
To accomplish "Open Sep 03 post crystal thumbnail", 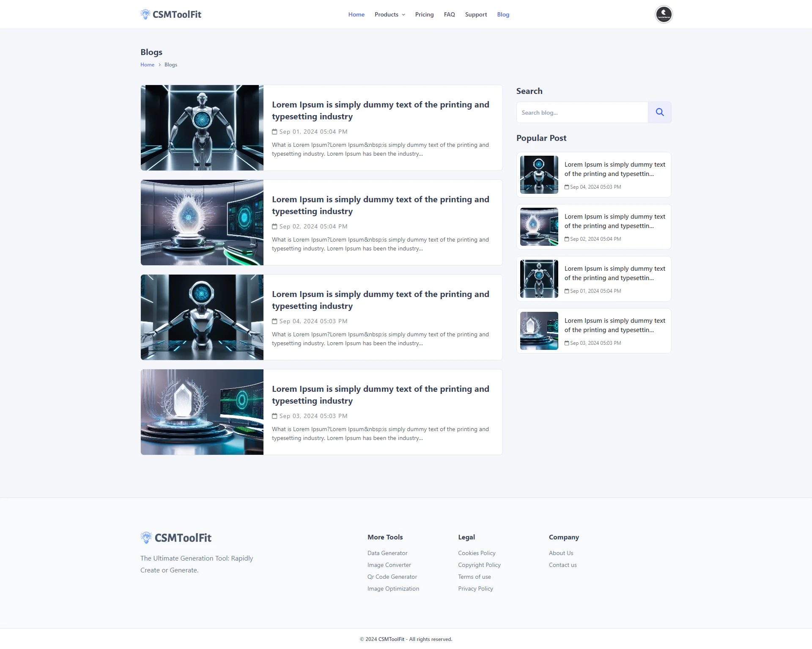I will (x=202, y=412).
